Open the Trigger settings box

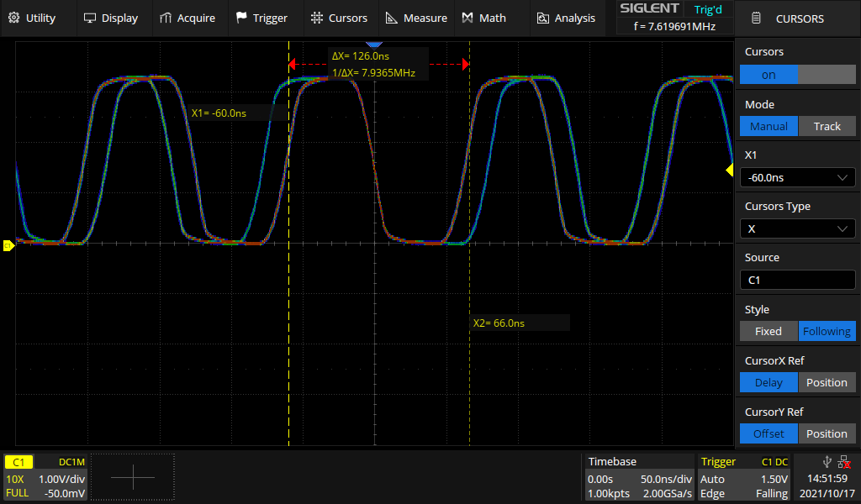(743, 477)
